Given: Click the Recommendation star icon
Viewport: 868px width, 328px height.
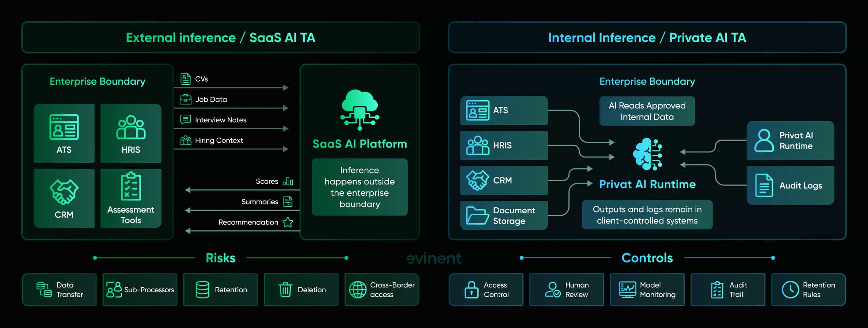Looking at the screenshot, I should tap(288, 222).
